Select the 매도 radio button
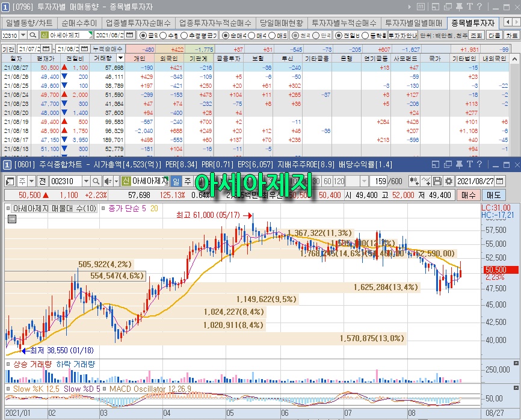521x420 pixels. tap(272, 36)
